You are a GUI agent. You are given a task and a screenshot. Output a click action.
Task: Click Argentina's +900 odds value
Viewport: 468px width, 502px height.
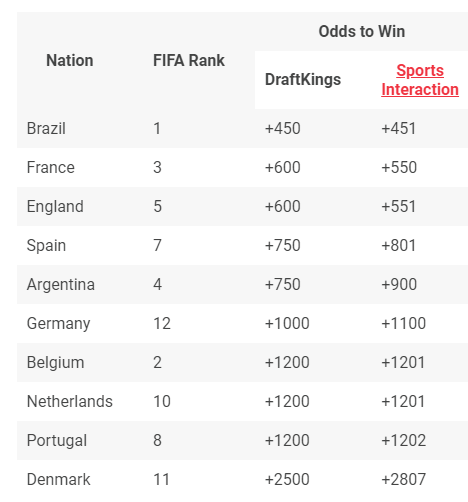[399, 285]
